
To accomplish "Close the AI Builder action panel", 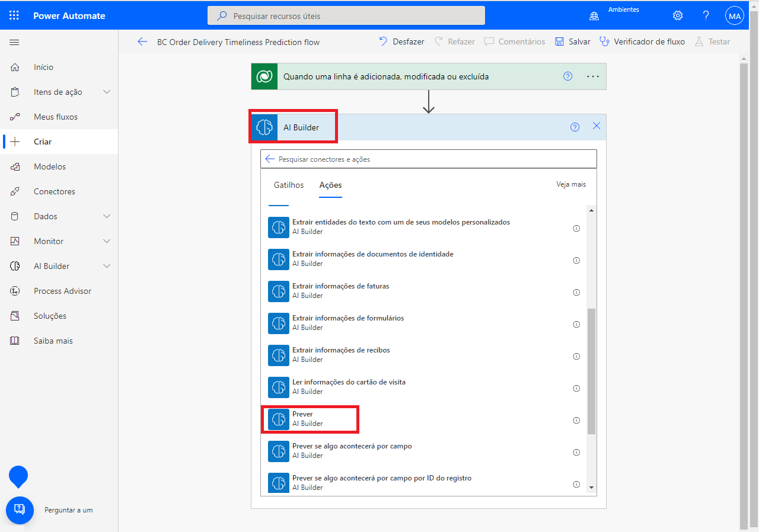I will [x=597, y=126].
